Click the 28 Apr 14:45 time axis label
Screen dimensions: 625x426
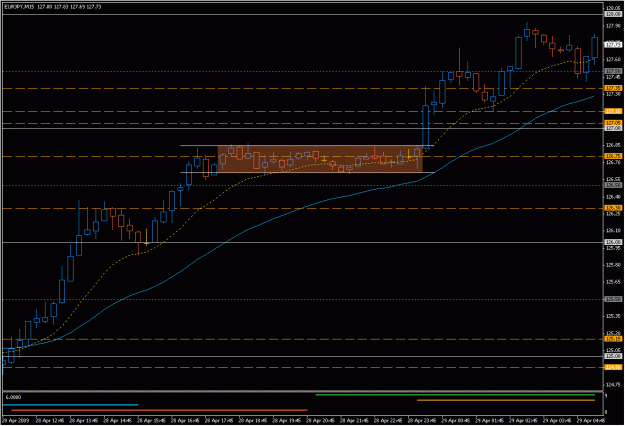[118, 420]
